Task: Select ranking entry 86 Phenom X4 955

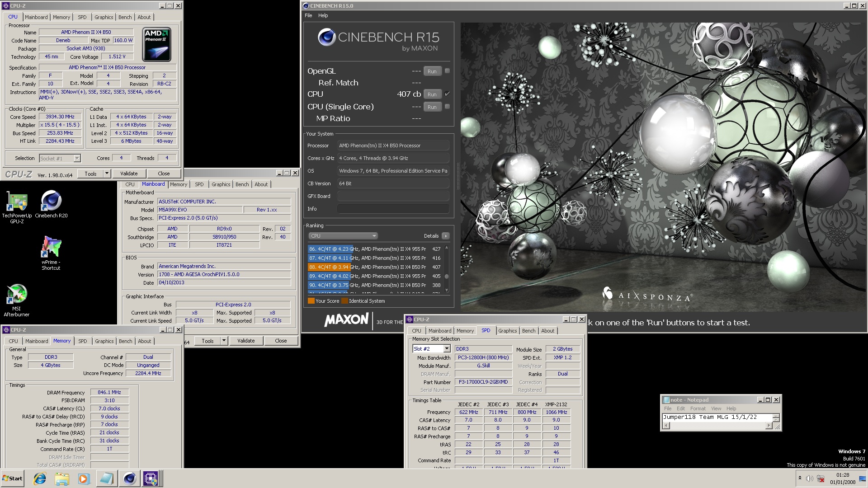Action: tap(375, 249)
